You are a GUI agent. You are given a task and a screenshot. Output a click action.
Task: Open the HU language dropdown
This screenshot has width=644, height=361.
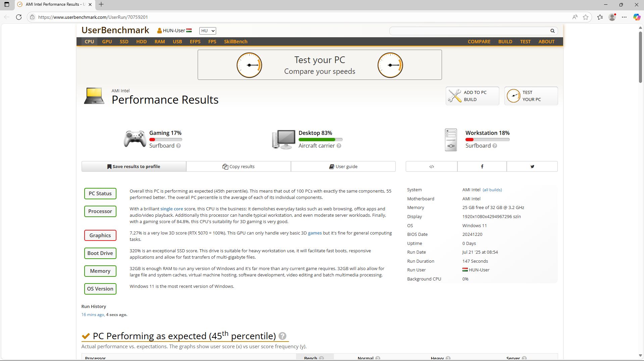207,31
